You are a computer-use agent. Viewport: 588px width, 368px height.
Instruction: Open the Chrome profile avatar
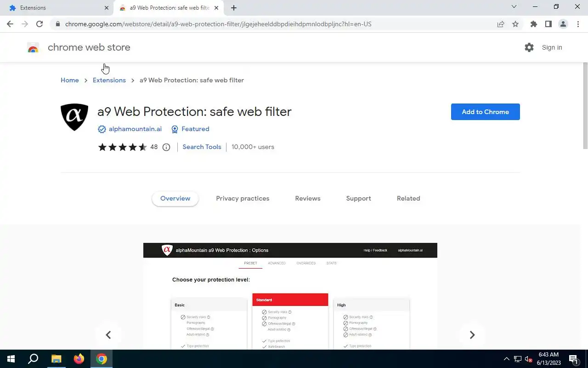point(563,24)
